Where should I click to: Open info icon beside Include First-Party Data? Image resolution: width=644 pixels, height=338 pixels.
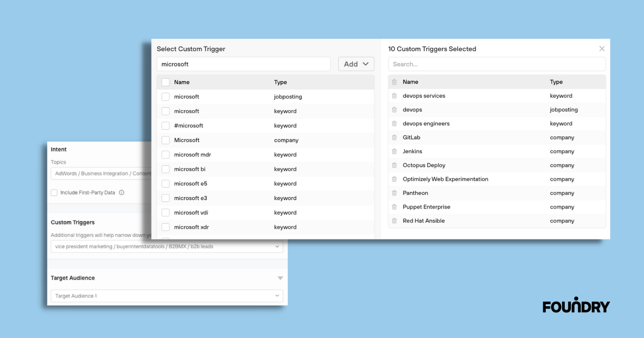[122, 192]
